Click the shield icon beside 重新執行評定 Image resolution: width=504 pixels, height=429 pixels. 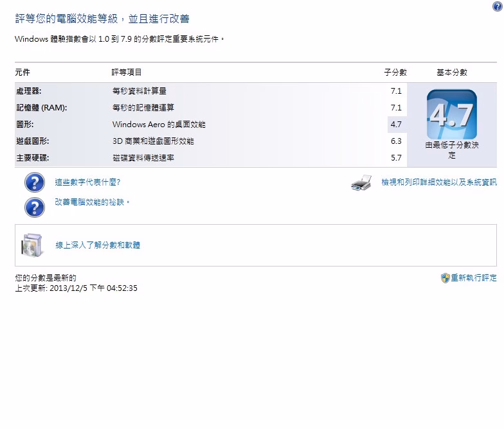(445, 277)
